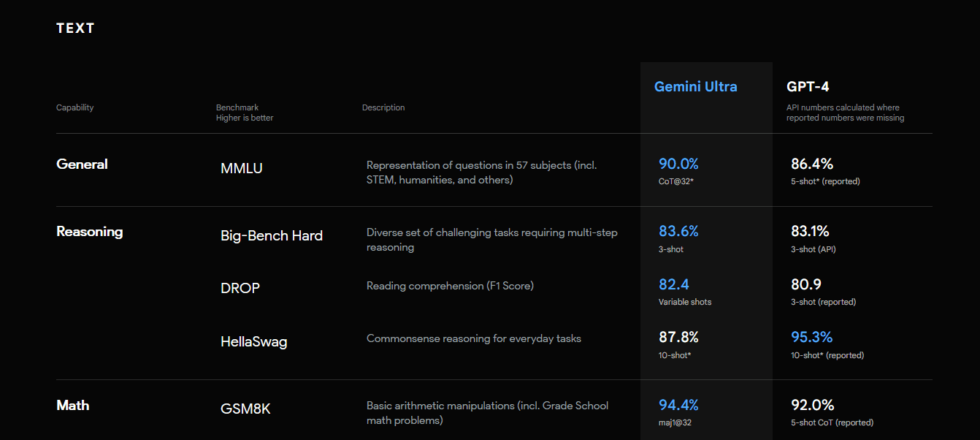This screenshot has width=980, height=440.
Task: Click the GPT-4 column header
Action: [808, 86]
